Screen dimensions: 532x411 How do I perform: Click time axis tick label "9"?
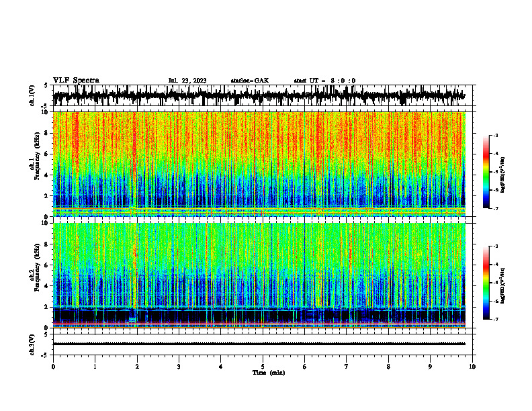click(430, 366)
